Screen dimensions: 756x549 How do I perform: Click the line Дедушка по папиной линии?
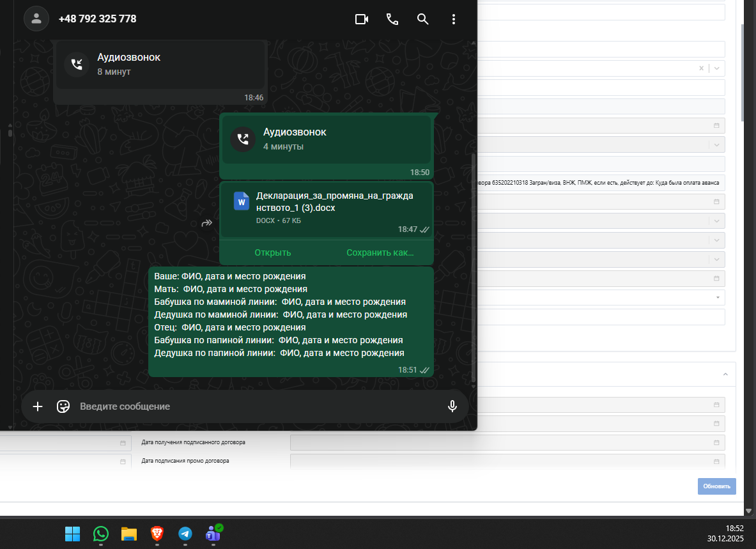(x=279, y=353)
